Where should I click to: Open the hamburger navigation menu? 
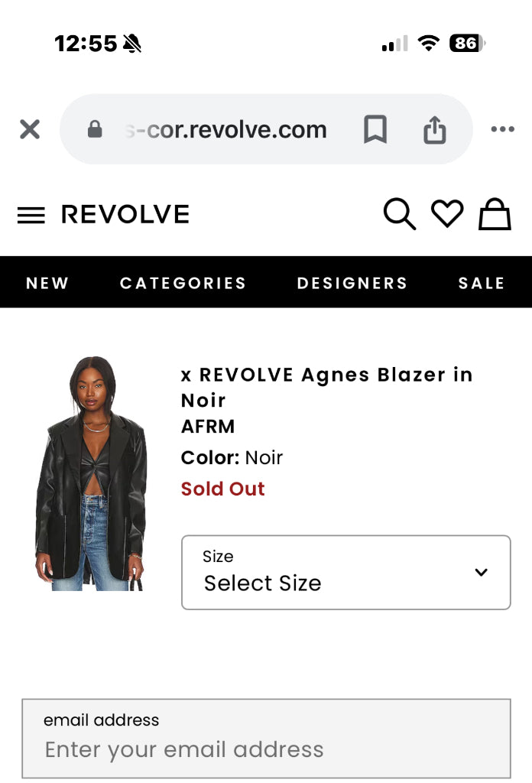pos(31,216)
